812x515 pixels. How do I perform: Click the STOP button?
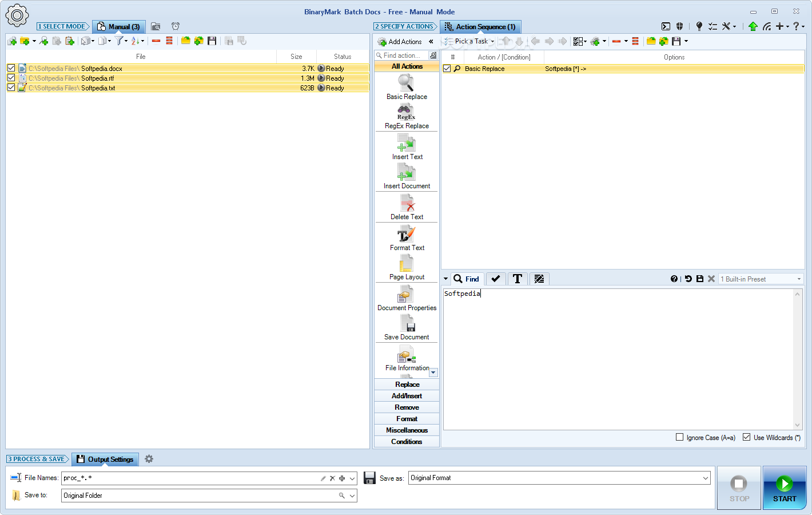click(739, 488)
